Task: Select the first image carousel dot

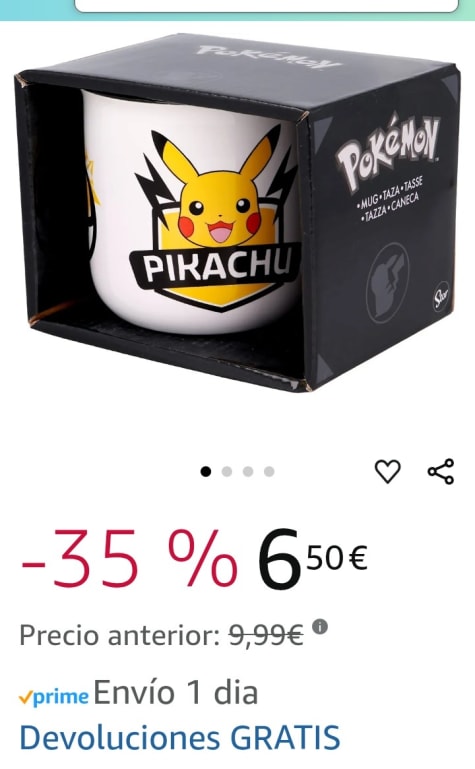Action: (x=206, y=472)
